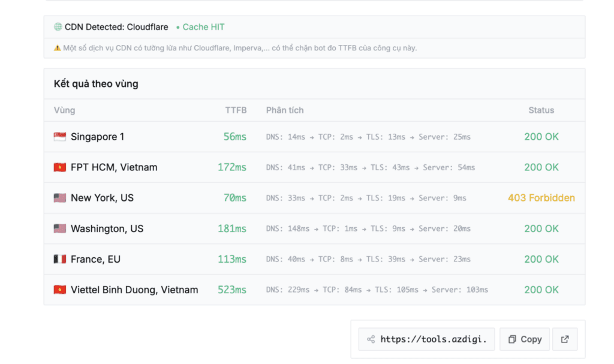Select the Singapore 1 region row
The image size is (614, 364).
(x=97, y=137)
